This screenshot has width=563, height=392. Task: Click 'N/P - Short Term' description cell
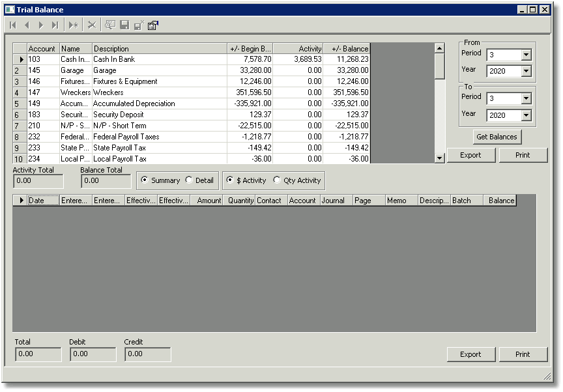(160, 126)
